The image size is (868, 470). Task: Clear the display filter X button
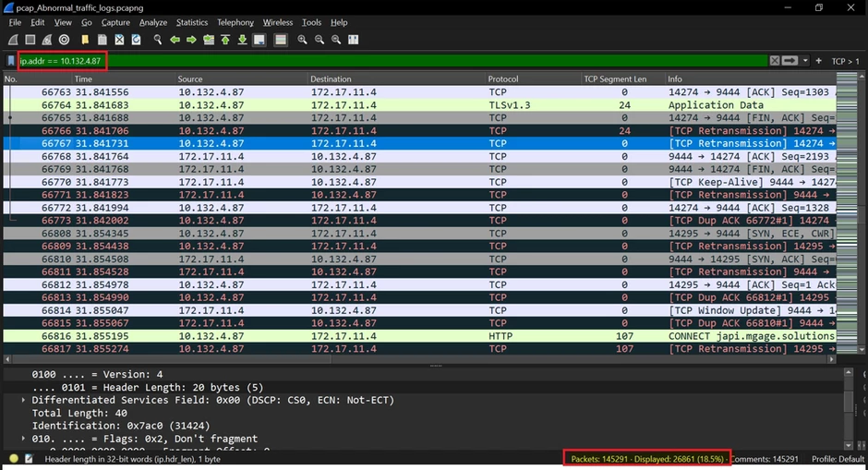coord(775,61)
